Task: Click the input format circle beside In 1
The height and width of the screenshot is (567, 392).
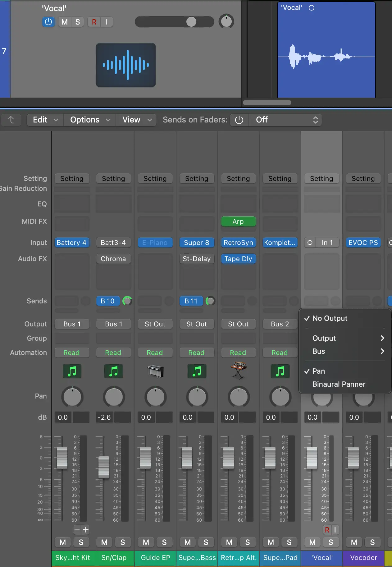Action: 310,242
